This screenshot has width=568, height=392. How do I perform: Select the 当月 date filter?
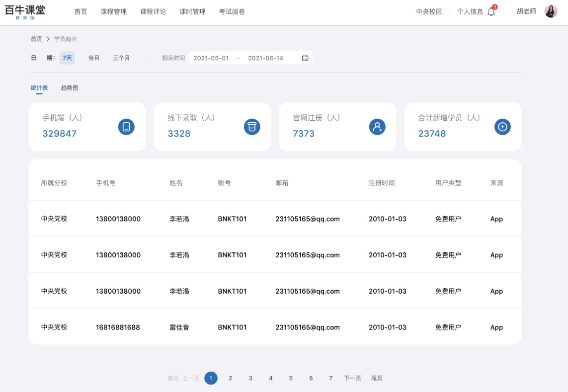click(94, 58)
